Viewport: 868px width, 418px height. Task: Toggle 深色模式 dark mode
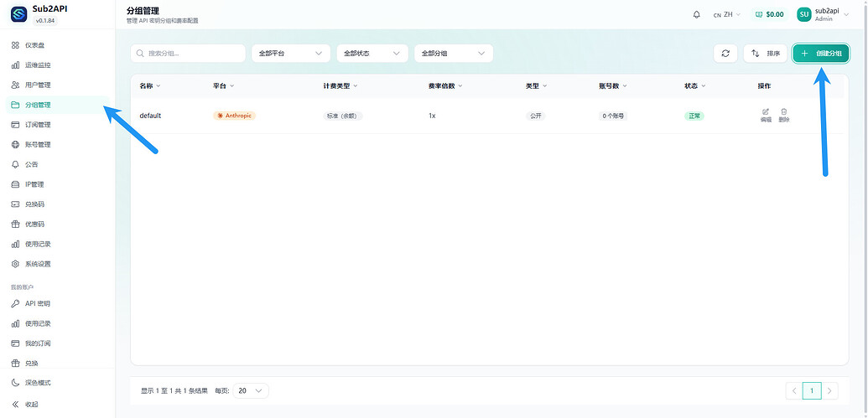[58, 383]
